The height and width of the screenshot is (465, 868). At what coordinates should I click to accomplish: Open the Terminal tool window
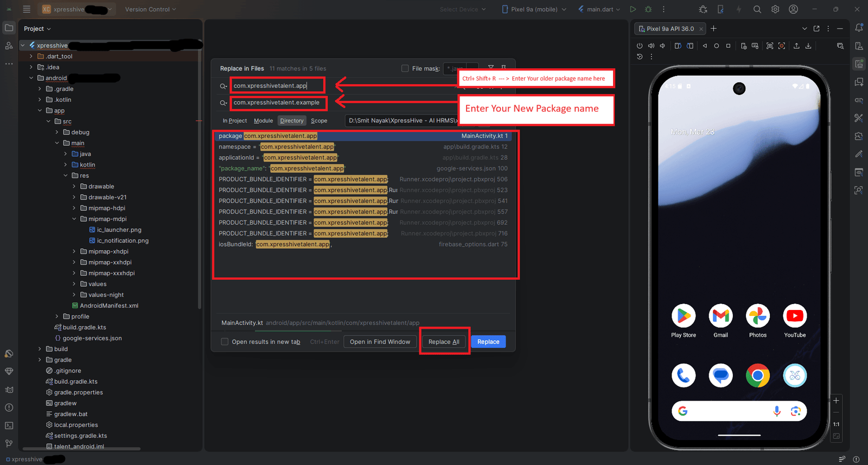[x=9, y=425]
